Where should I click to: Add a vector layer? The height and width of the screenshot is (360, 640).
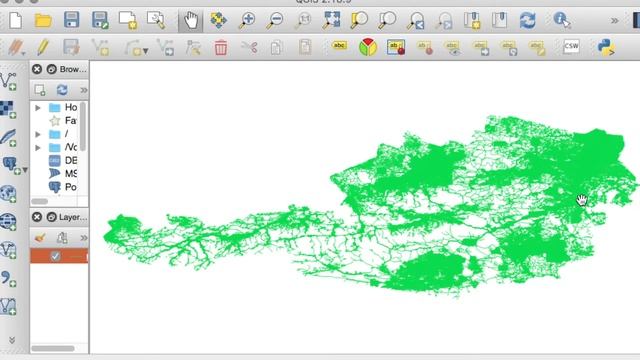8,81
